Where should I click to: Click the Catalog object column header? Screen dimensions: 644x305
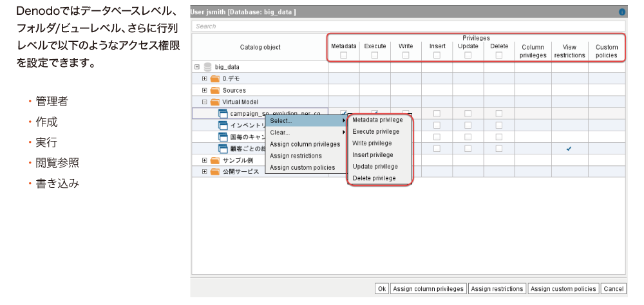pos(260,47)
